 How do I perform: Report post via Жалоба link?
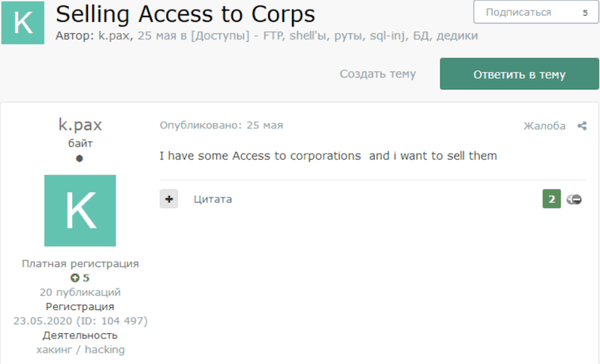pyautogui.click(x=544, y=126)
